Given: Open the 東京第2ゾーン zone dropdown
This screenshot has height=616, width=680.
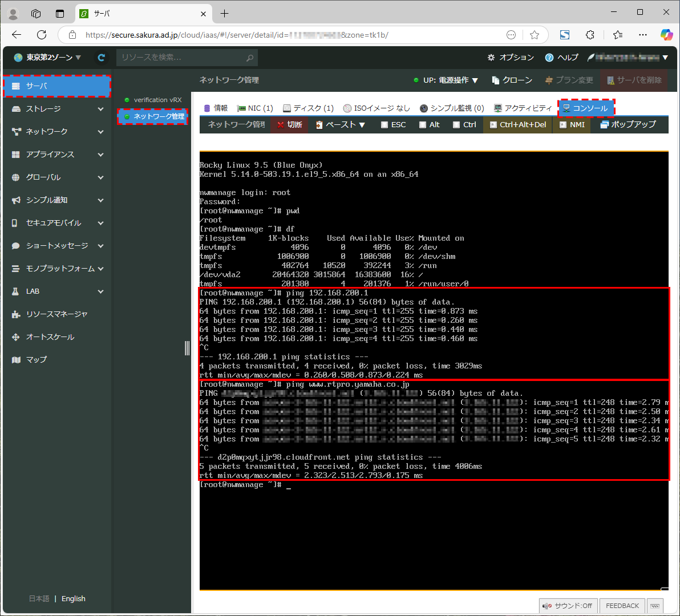Looking at the screenshot, I should [x=48, y=58].
